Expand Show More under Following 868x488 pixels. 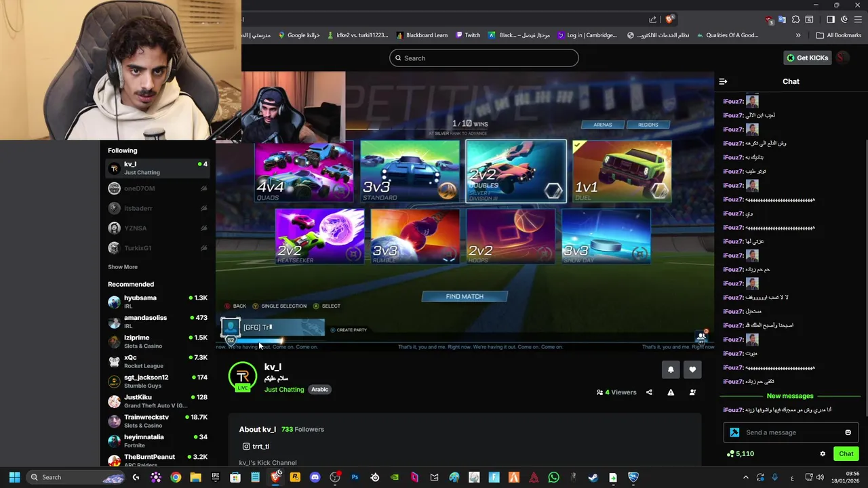coord(123,267)
